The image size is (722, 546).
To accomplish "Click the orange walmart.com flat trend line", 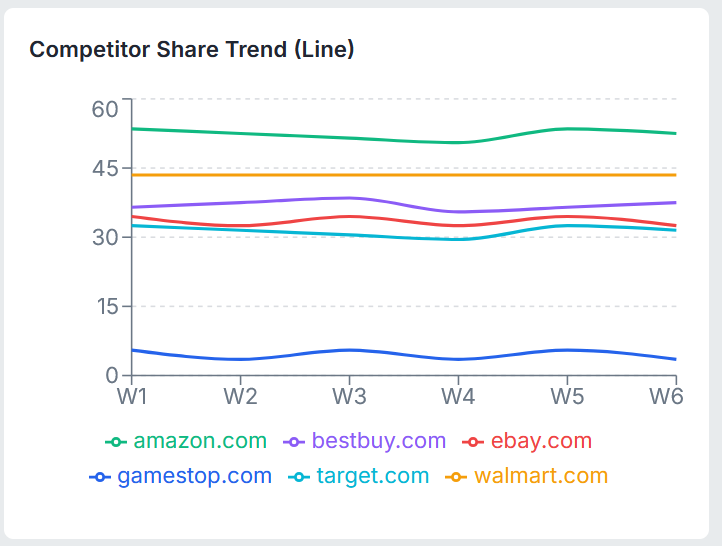I will [400, 175].
